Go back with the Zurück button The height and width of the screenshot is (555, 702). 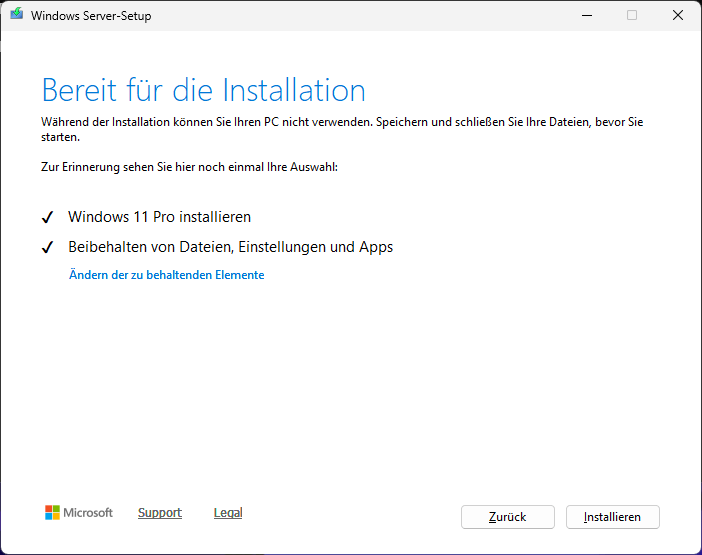pos(508,517)
